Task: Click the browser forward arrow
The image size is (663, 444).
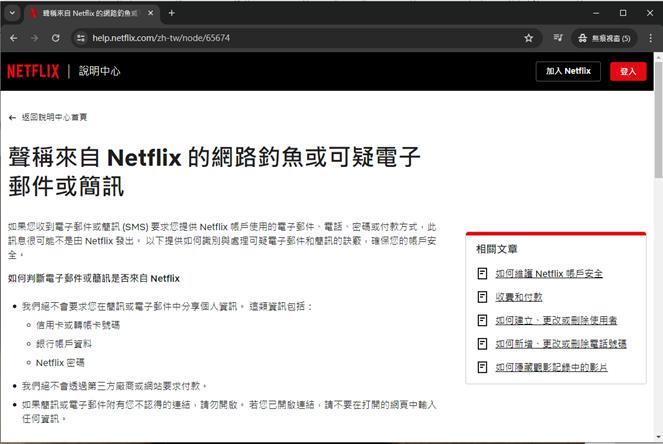Action: click(35, 38)
